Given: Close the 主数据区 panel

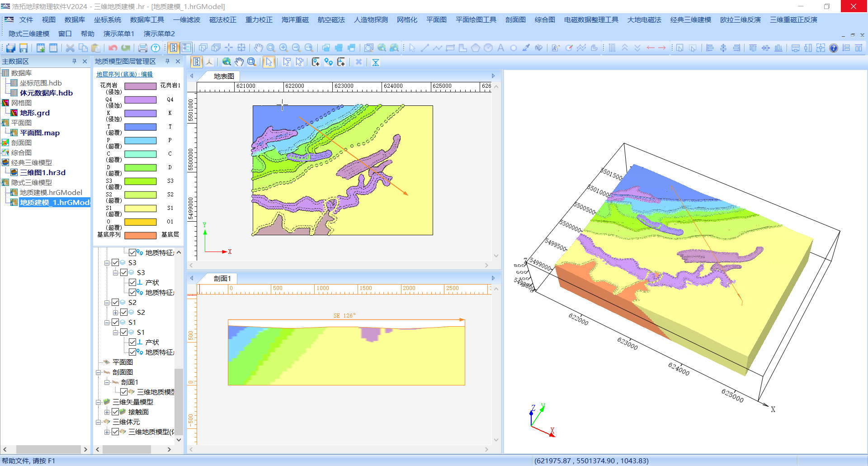Looking at the screenshot, I should (x=85, y=61).
